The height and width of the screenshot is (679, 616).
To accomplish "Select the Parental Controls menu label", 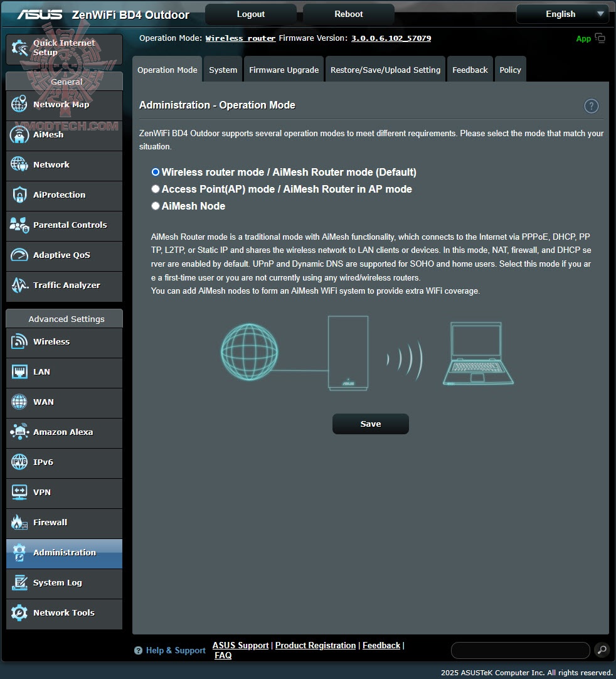I will (70, 225).
